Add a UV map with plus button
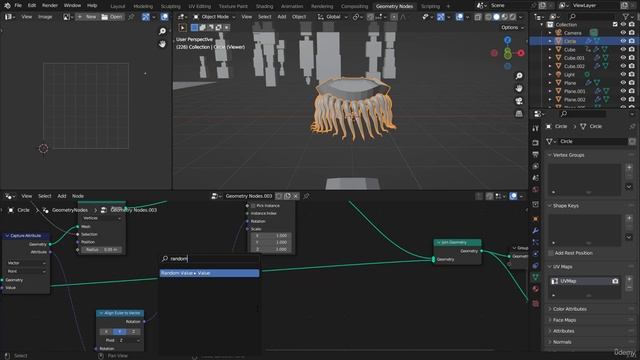Screen dimensions: 640x360 (x=629, y=279)
